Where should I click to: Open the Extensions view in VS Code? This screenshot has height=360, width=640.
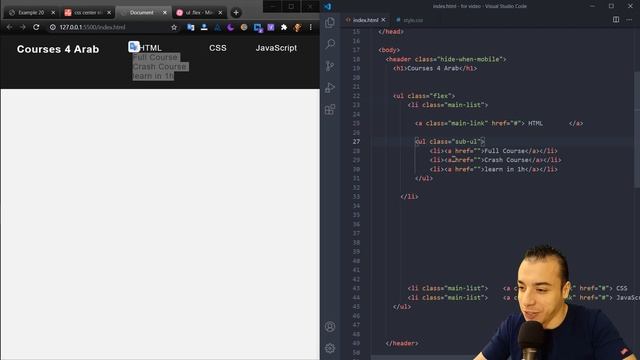330,109
